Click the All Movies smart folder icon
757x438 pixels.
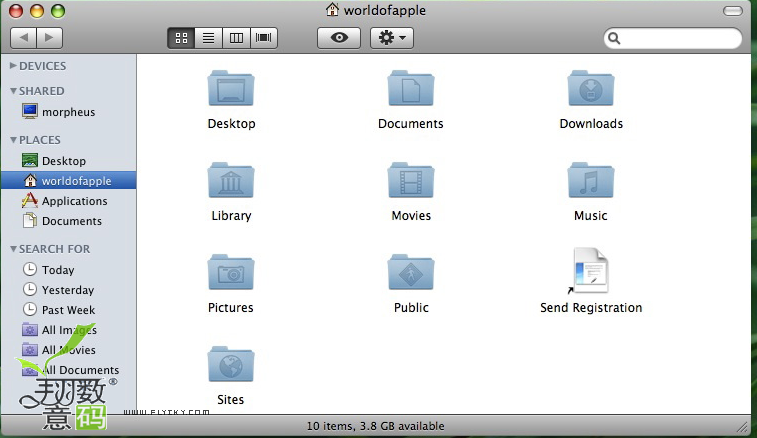coord(29,350)
